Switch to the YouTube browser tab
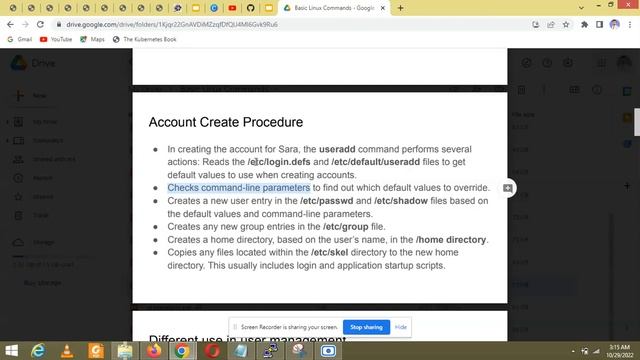 pos(232,8)
